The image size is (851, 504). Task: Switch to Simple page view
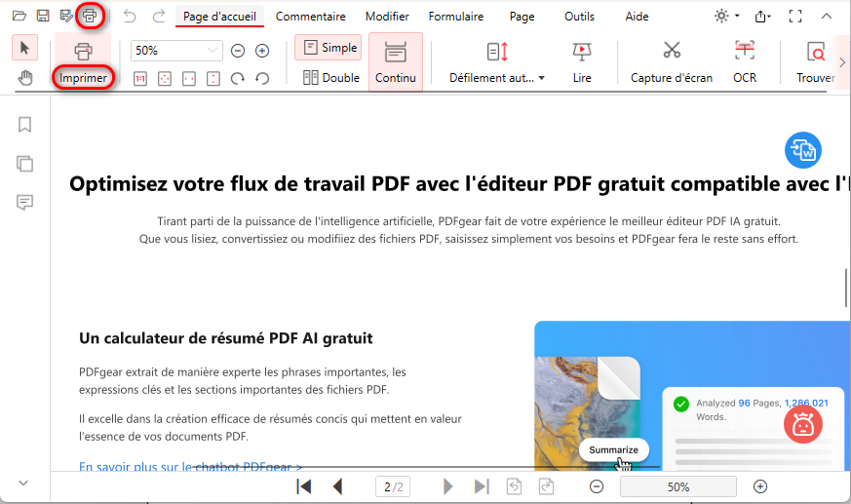329,48
